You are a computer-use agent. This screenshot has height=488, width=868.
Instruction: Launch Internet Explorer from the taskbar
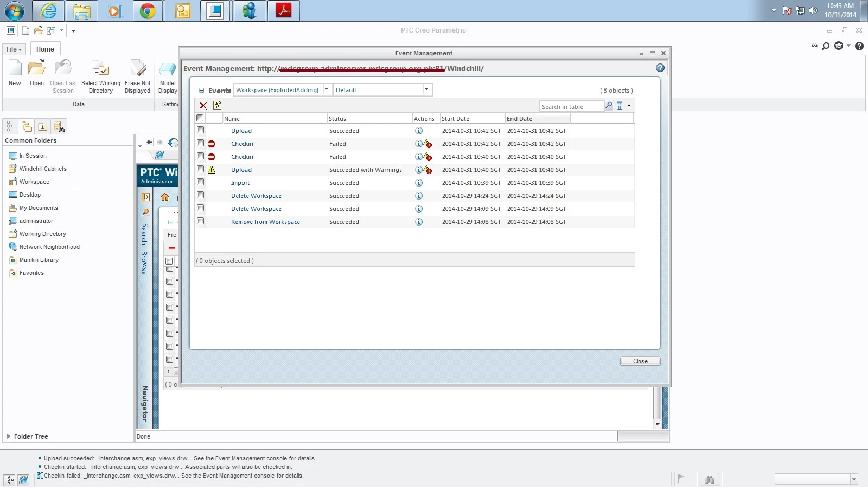coord(48,11)
